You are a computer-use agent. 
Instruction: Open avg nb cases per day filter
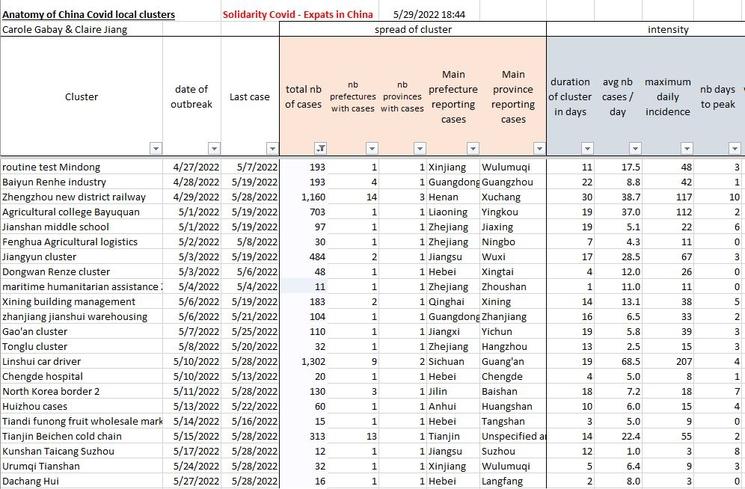click(634, 148)
